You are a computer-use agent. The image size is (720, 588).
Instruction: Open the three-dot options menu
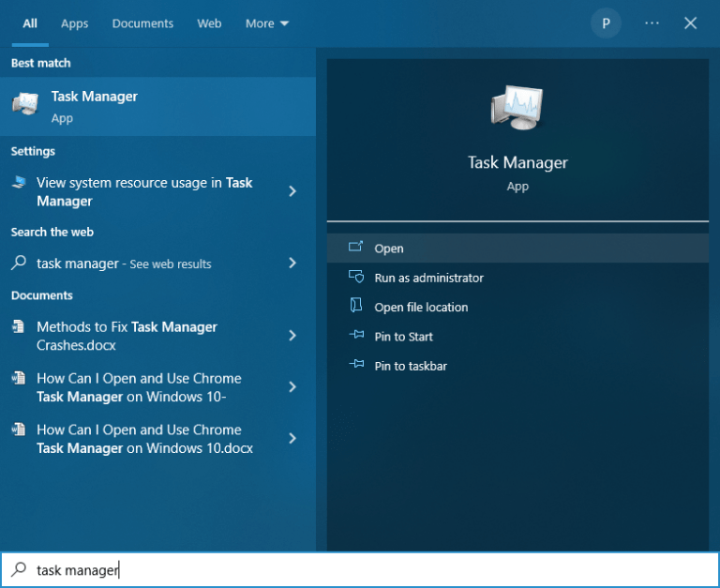[x=652, y=23]
